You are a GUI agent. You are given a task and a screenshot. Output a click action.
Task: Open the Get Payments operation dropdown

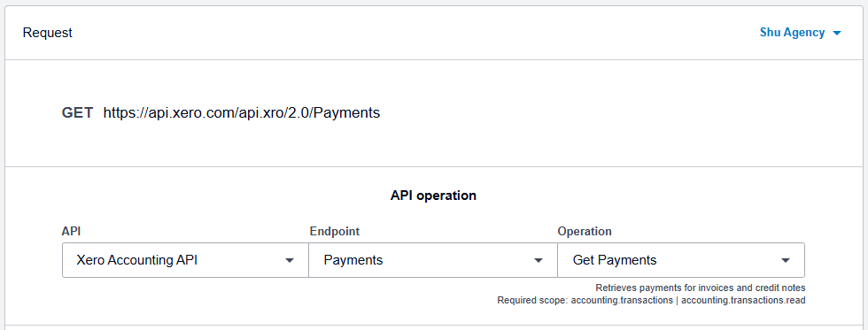[x=681, y=260]
